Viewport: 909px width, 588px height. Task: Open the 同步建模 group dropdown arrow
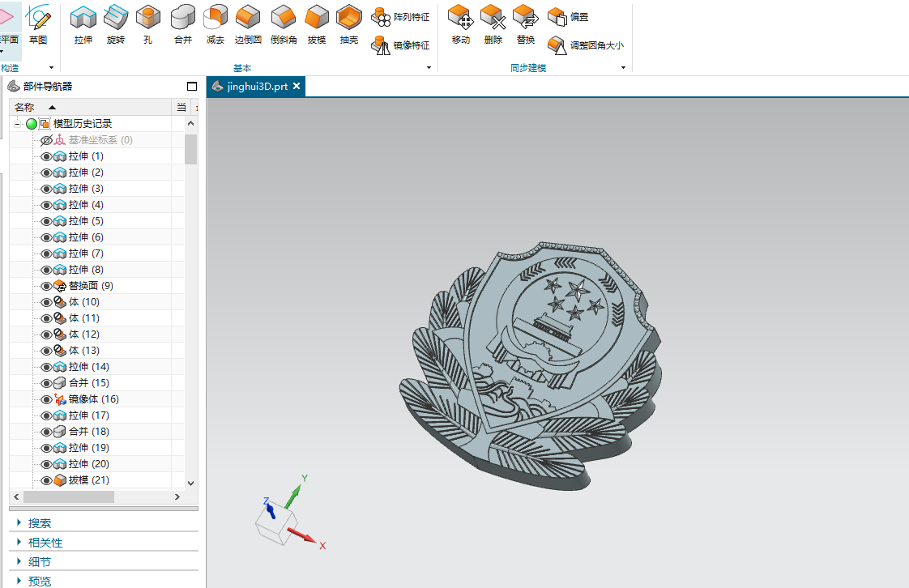click(x=623, y=68)
